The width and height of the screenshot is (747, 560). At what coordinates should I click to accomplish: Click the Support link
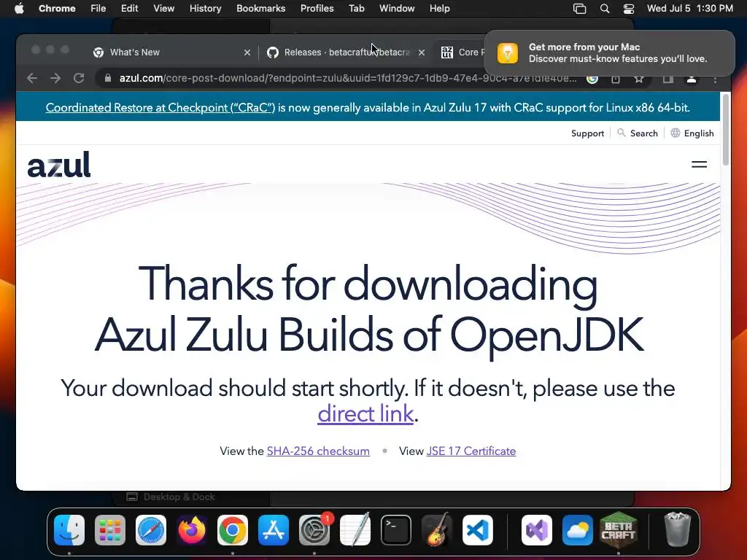(x=587, y=133)
